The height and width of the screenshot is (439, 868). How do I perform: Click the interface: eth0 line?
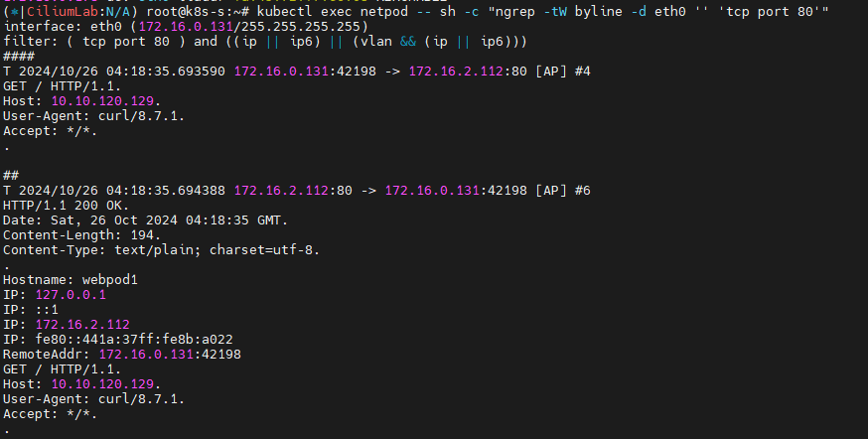185,26
